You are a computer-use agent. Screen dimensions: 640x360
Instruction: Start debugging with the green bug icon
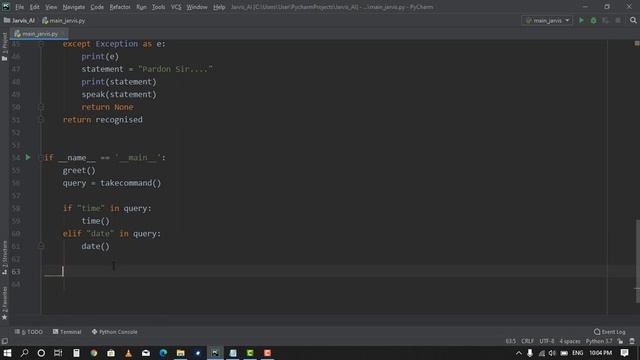pyautogui.click(x=593, y=20)
